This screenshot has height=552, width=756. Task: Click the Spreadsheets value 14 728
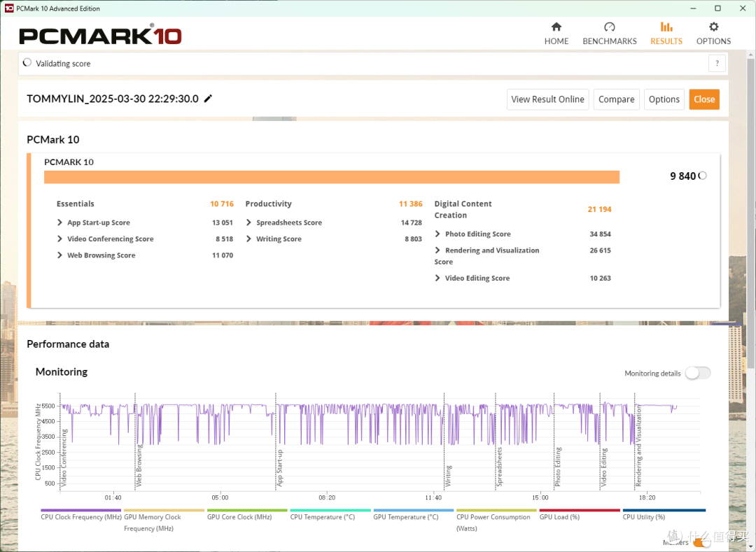click(x=412, y=222)
